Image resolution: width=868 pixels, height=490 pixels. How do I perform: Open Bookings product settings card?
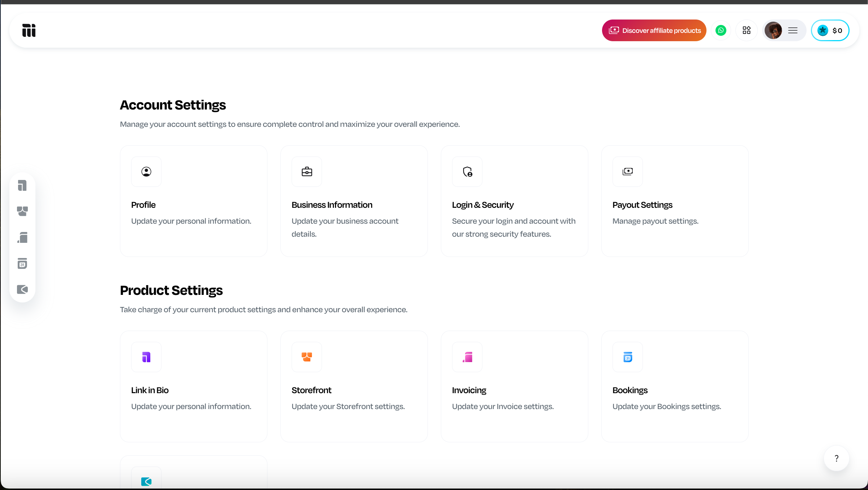click(x=675, y=387)
